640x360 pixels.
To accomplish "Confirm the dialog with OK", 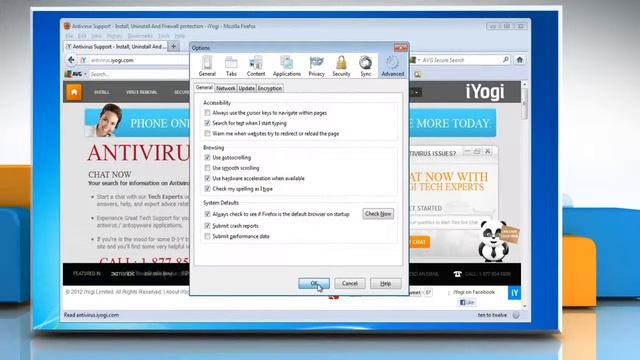I will point(314,283).
